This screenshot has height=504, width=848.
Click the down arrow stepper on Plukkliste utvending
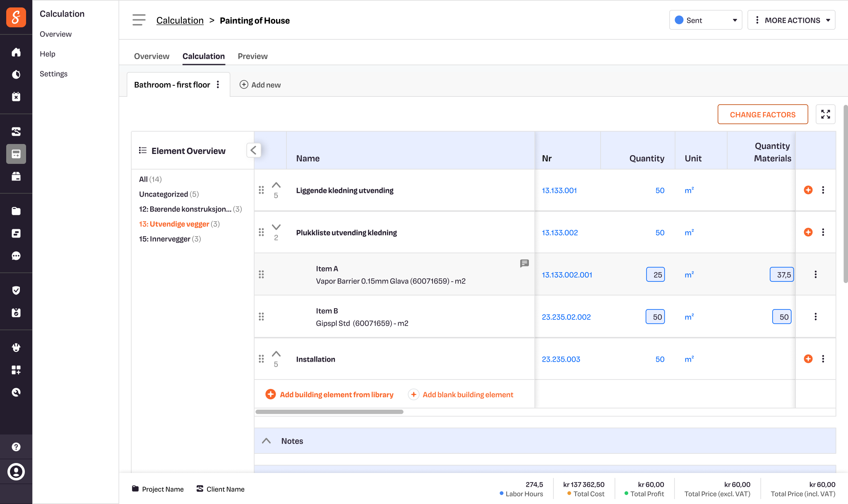[x=276, y=228]
